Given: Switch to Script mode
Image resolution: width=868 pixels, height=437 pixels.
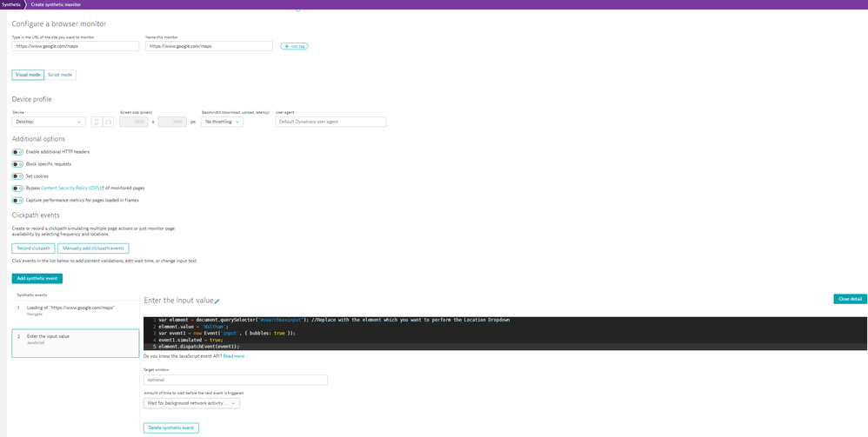Looking at the screenshot, I should point(60,75).
